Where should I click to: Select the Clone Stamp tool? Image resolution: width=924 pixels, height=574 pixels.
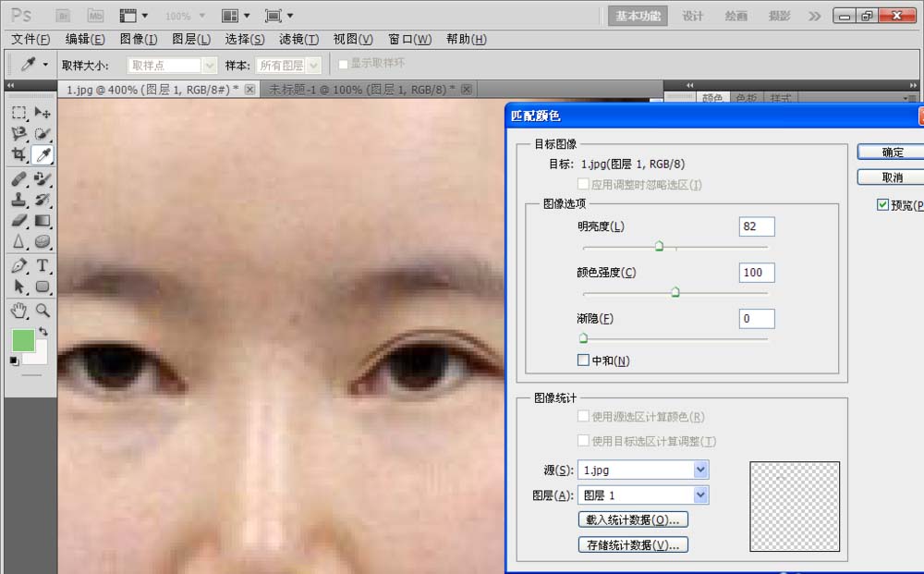[20, 200]
